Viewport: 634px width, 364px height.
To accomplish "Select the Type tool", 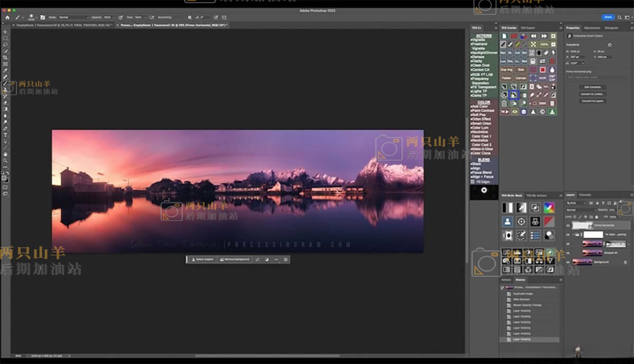I will tap(5, 135).
